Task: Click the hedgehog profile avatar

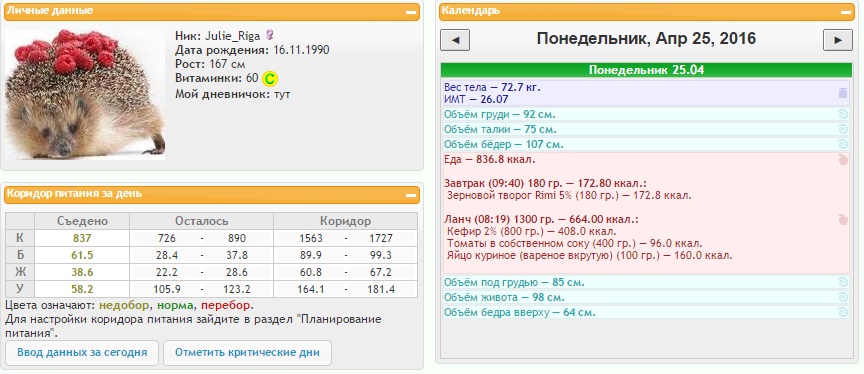Action: point(85,94)
